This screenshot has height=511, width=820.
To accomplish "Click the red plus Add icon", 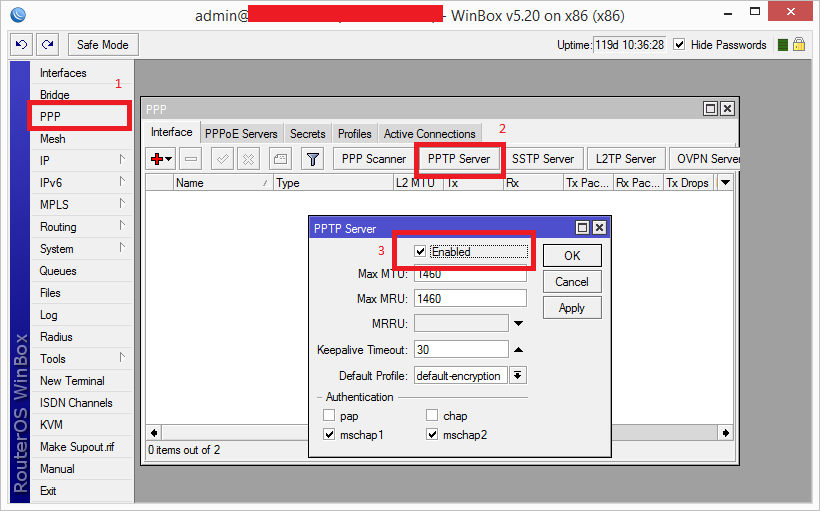I will tap(156, 159).
